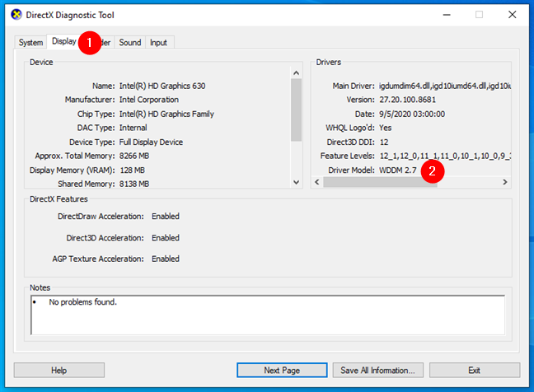
Task: Minimize the DirectX Diagnostic Tool window
Action: (x=447, y=15)
